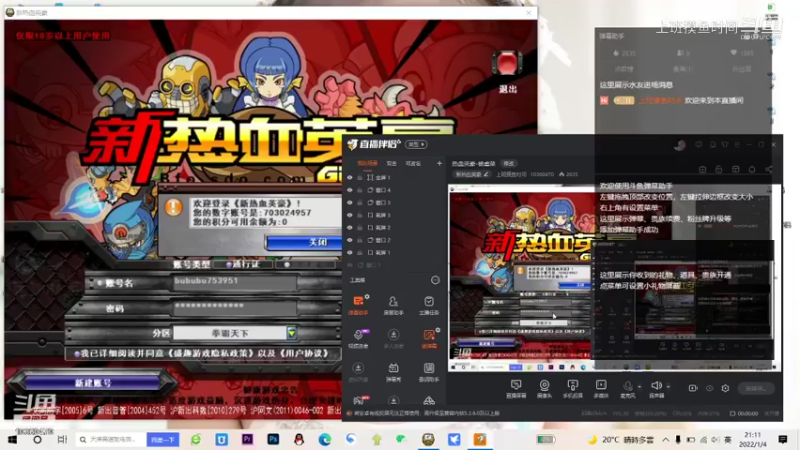Add a new scene with plus icon
The height and width of the screenshot is (450, 800).
click(439, 163)
